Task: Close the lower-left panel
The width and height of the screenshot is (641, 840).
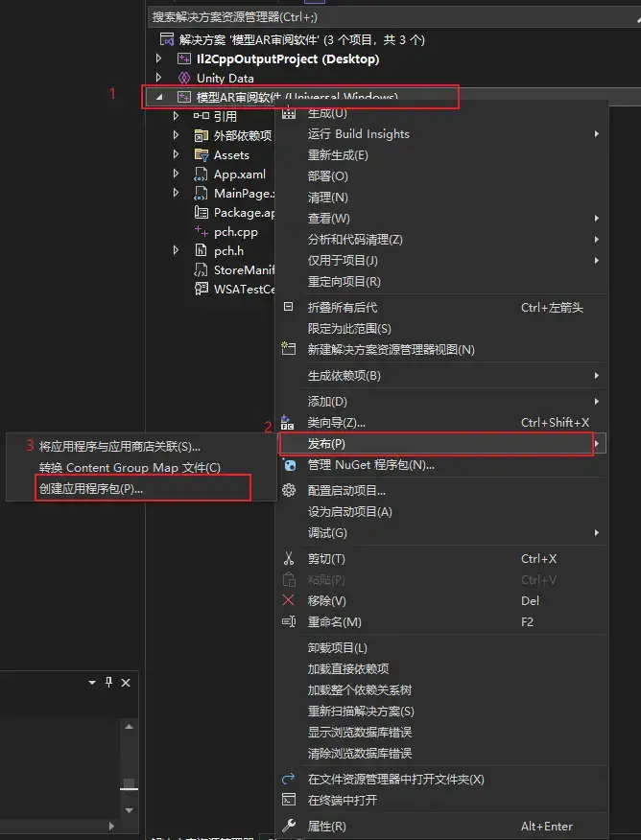Action: (x=126, y=683)
